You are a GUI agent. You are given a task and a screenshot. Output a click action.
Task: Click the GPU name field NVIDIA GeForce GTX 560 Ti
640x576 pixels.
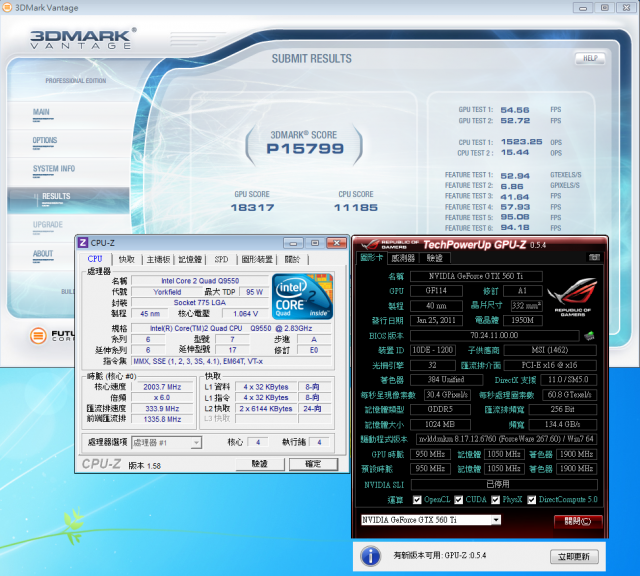click(476, 276)
